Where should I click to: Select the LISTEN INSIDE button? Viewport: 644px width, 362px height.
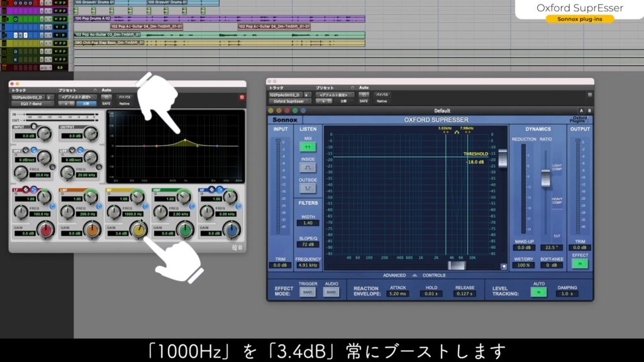pos(308,167)
